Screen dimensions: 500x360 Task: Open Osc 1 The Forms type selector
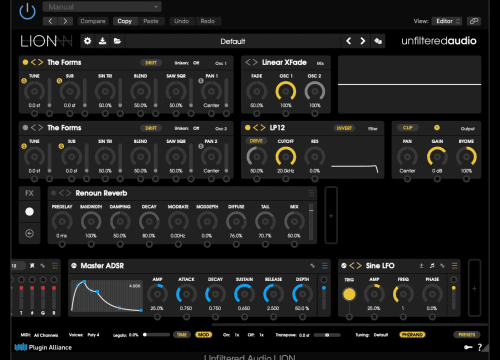coord(37,62)
